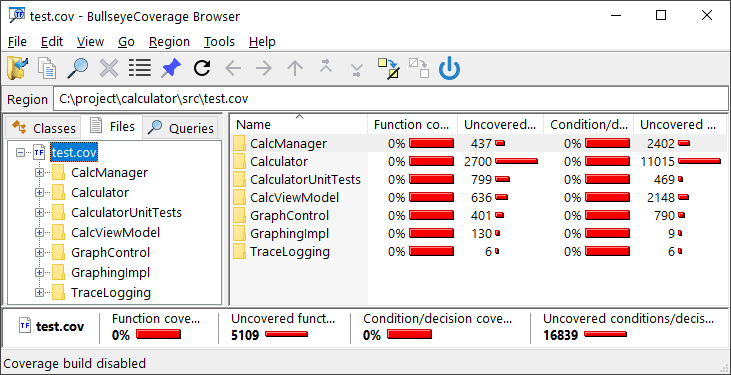Click the CalcManager folder icon in list
Viewport: 731px width, 375px height.
[240, 143]
